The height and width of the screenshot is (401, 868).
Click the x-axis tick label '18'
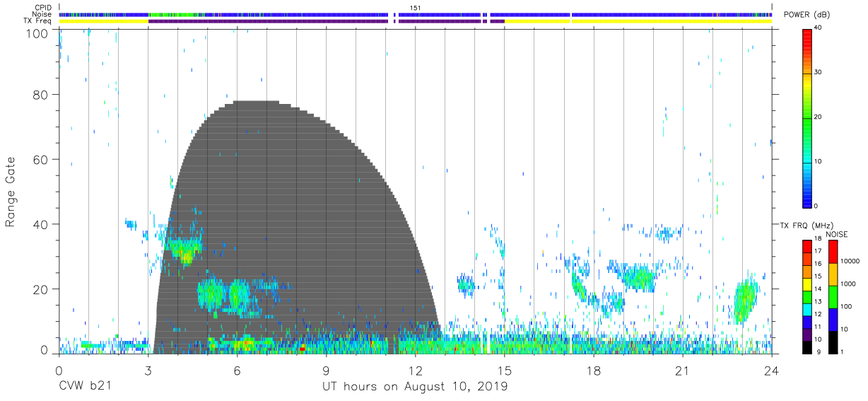pyautogui.click(x=593, y=371)
